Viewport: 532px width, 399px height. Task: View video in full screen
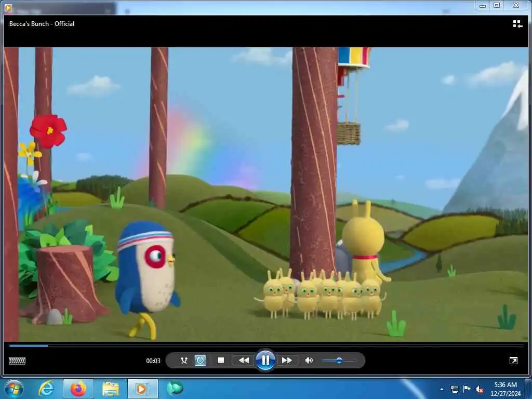(513, 361)
